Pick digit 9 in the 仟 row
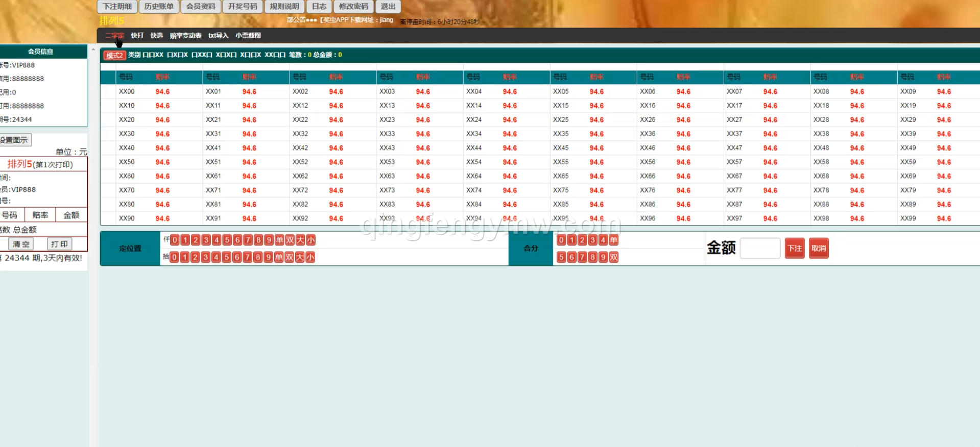Viewport: 980px width, 447px height. [x=269, y=240]
